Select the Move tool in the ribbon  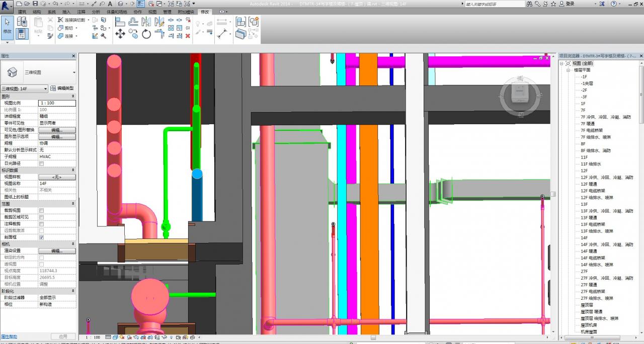tap(120, 34)
